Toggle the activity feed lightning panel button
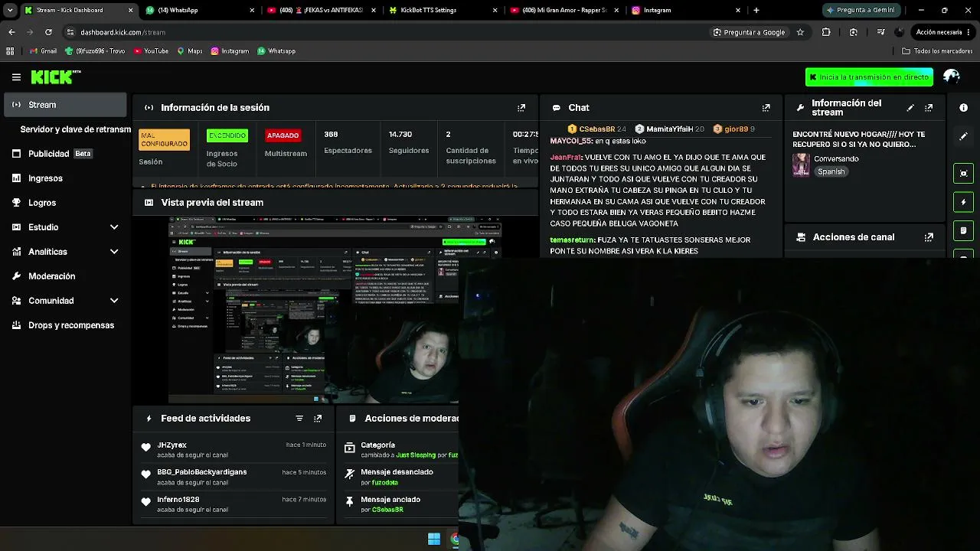The width and height of the screenshot is (980, 551). coord(964,202)
